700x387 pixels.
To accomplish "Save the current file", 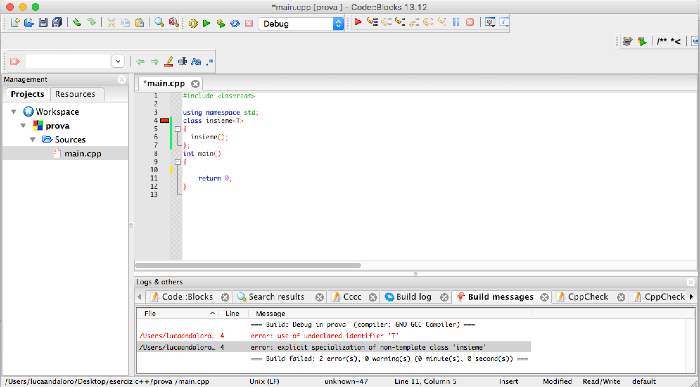I will pyautogui.click(x=43, y=23).
